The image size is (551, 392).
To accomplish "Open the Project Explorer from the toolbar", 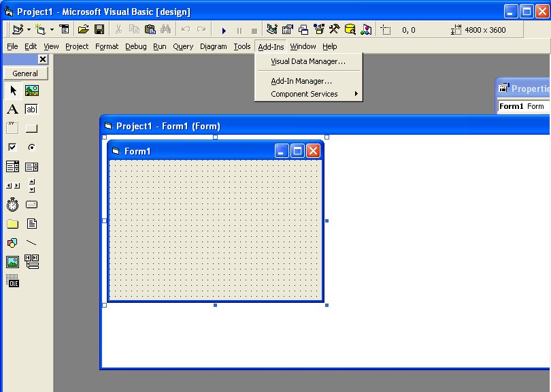I will [272, 29].
